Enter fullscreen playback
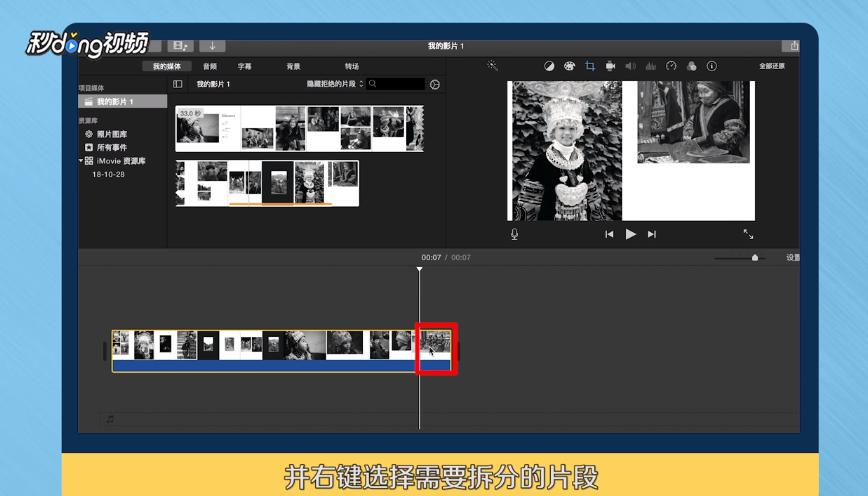Viewport: 868px width, 496px height. (x=748, y=234)
